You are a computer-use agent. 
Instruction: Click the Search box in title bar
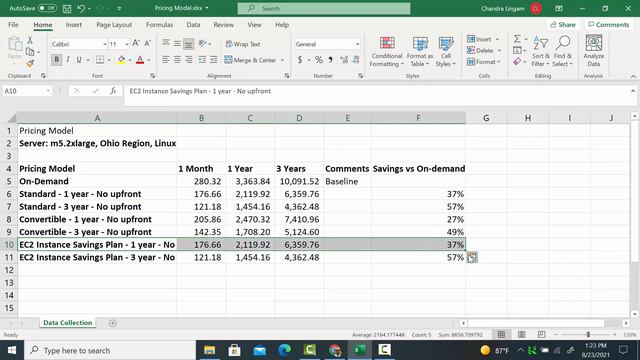coord(324,8)
